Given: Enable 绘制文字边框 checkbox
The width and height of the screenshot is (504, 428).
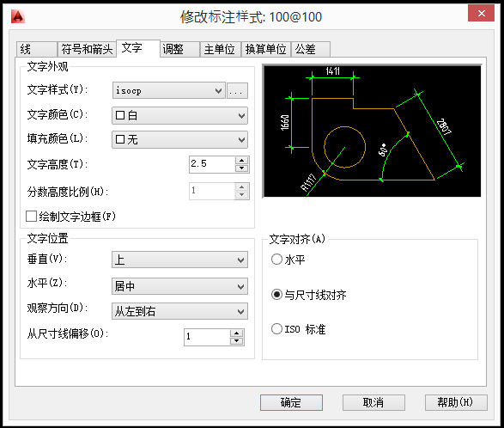Looking at the screenshot, I should point(31,217).
